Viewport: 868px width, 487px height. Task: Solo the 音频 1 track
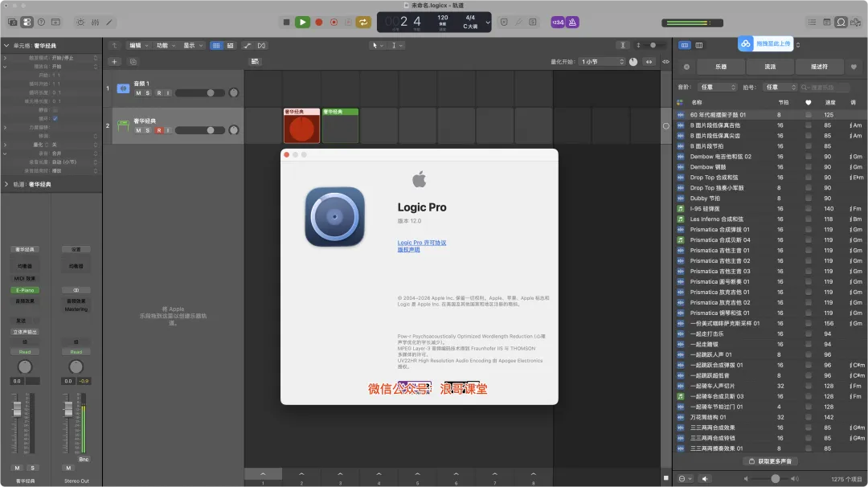(x=147, y=93)
